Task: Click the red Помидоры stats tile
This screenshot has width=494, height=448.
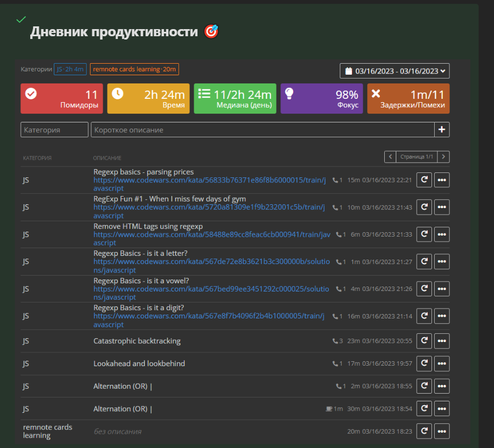Action: point(61,99)
